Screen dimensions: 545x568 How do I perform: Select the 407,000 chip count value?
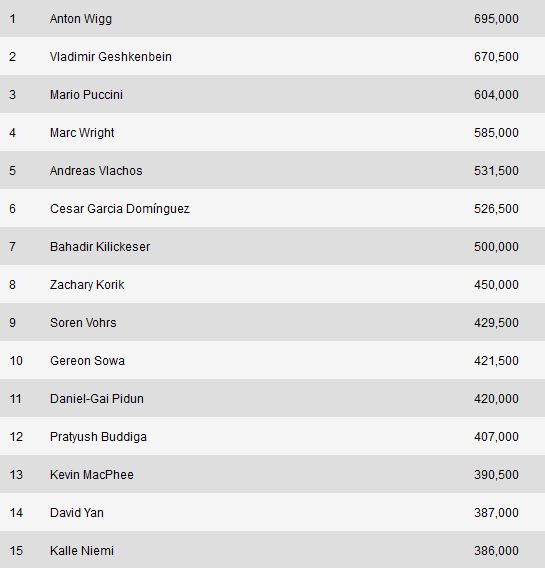(496, 437)
